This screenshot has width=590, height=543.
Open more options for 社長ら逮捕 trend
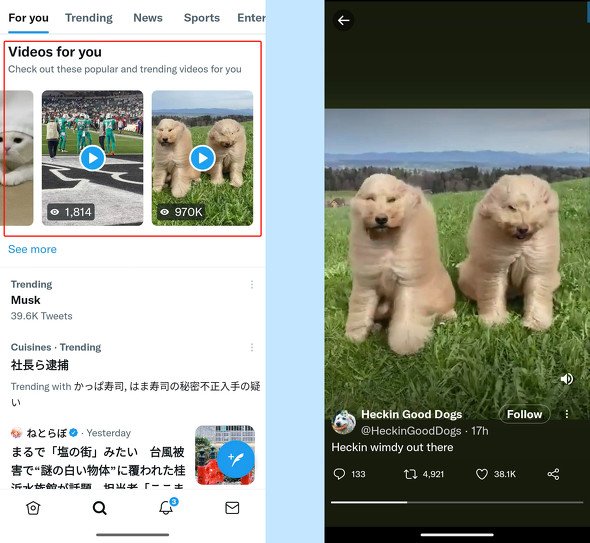(x=252, y=347)
